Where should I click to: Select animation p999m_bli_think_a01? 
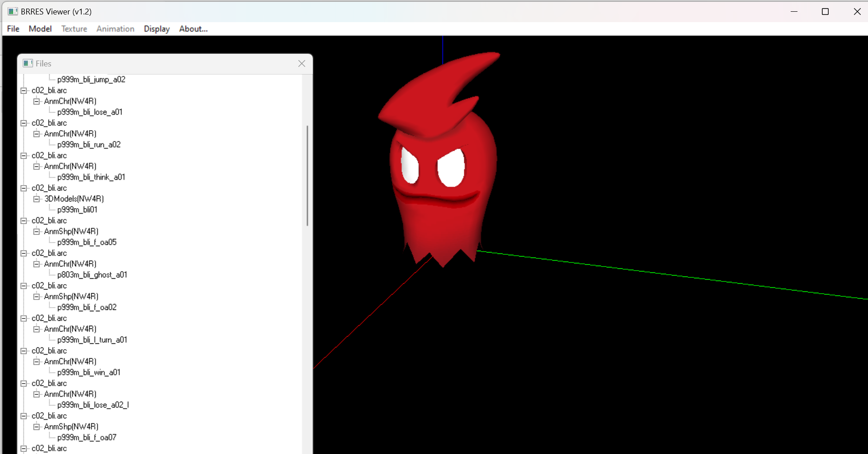pos(91,177)
